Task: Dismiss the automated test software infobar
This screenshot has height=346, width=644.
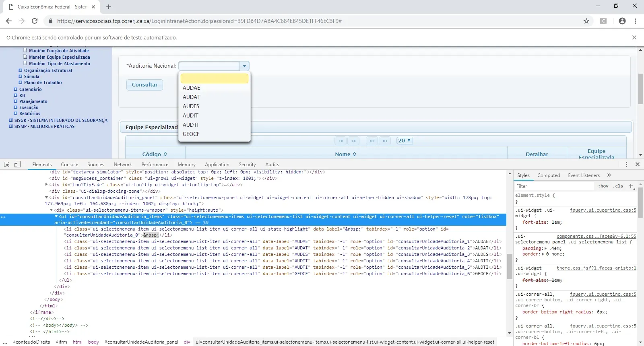Action: (x=634, y=37)
